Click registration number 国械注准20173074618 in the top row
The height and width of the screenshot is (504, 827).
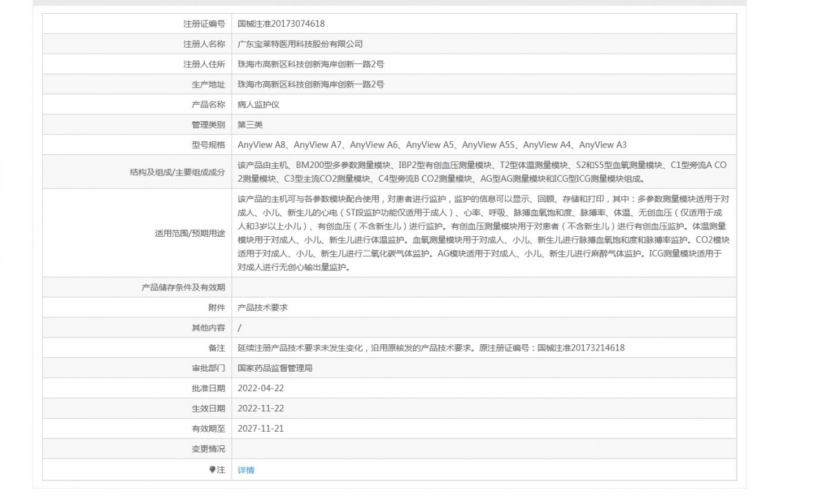pyautogui.click(x=281, y=23)
